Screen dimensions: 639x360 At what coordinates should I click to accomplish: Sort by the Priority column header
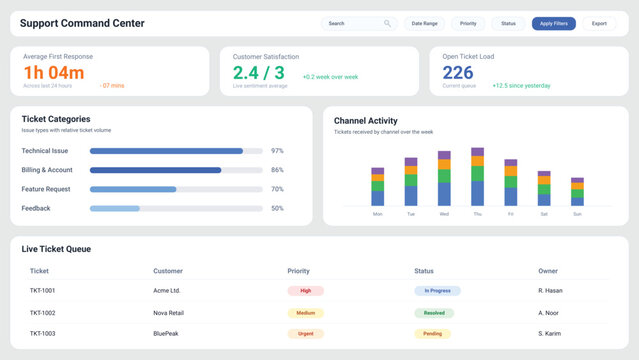click(x=298, y=271)
